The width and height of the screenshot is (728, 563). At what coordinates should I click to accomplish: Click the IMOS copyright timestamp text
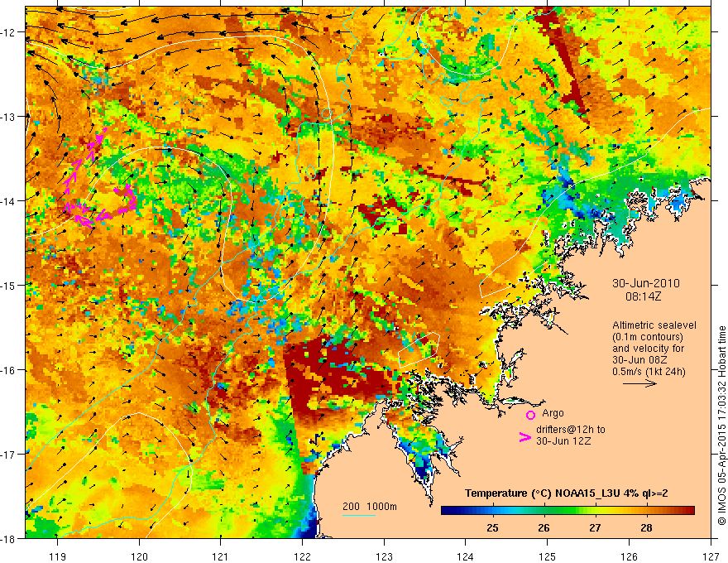click(722, 427)
